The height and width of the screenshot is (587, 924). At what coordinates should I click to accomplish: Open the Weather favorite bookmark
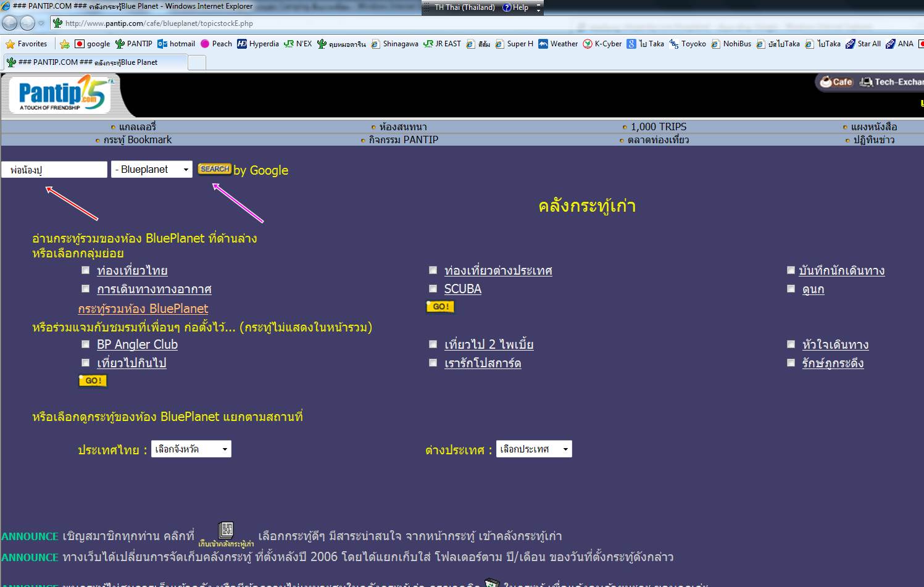coord(558,44)
